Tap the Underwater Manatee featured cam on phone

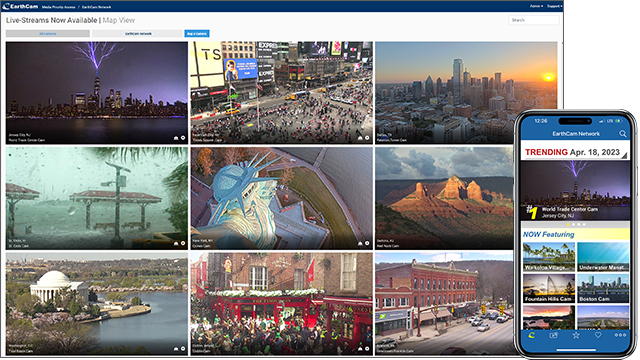[x=603, y=257]
